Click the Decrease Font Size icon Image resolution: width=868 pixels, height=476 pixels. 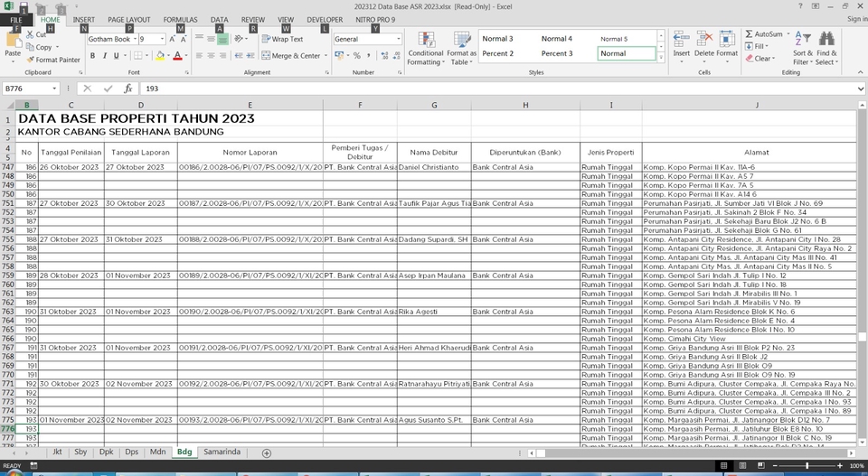[x=184, y=39]
